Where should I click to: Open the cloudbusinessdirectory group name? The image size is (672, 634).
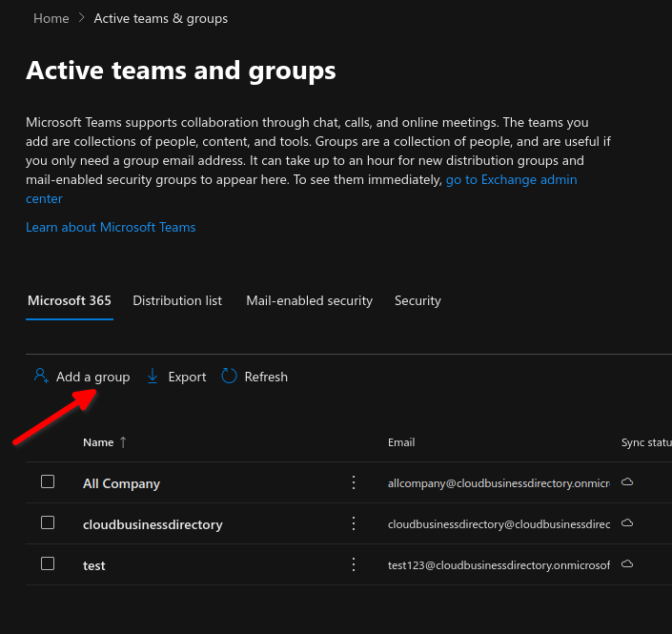153,524
